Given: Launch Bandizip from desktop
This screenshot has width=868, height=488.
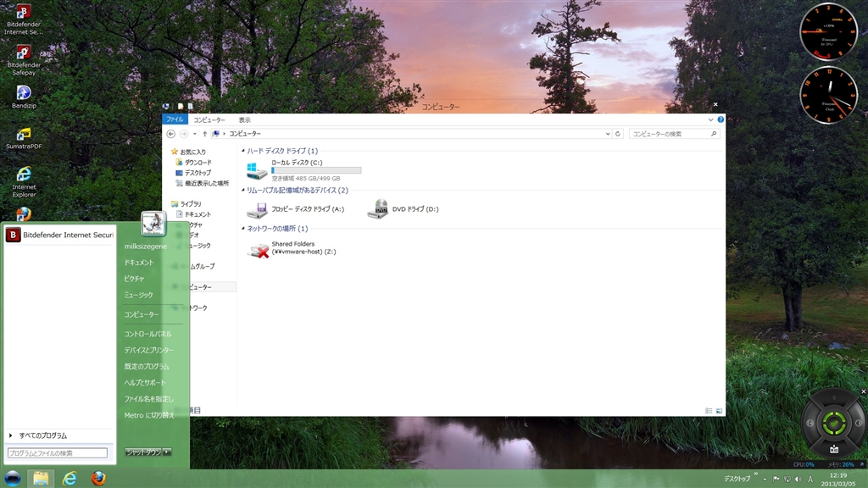Looking at the screenshot, I should point(23,97).
